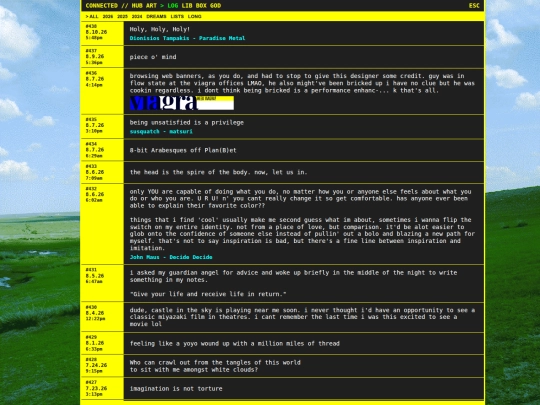540x405 pixels.
Task: Open John Maus - Decide Decide link
Action: pyautogui.click(x=171, y=257)
